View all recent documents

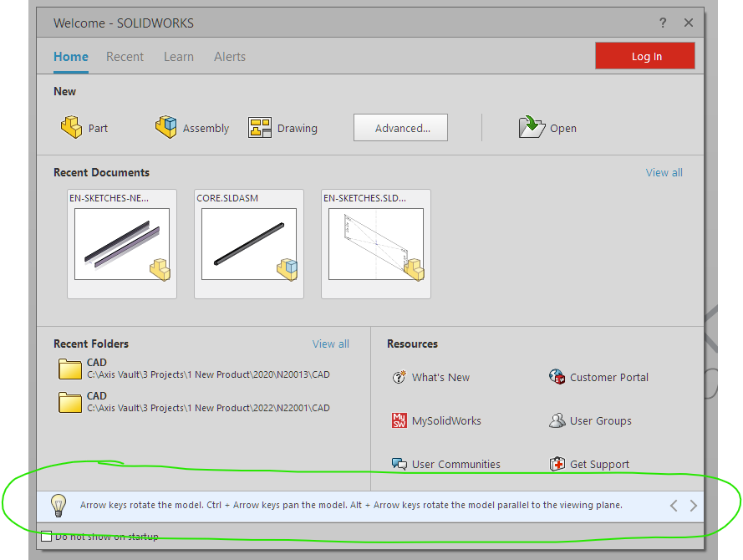pos(664,172)
